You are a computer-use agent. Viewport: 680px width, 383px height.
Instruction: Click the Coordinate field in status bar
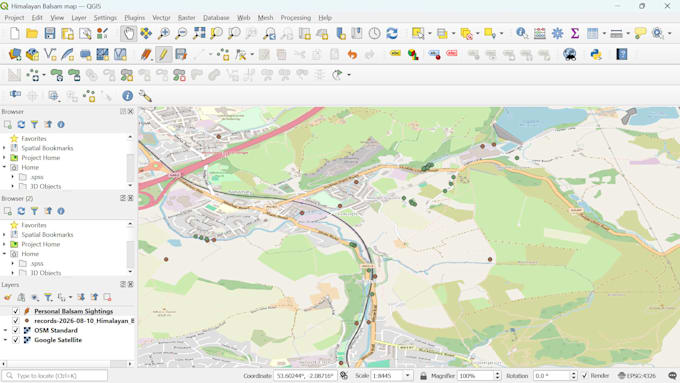(304, 376)
